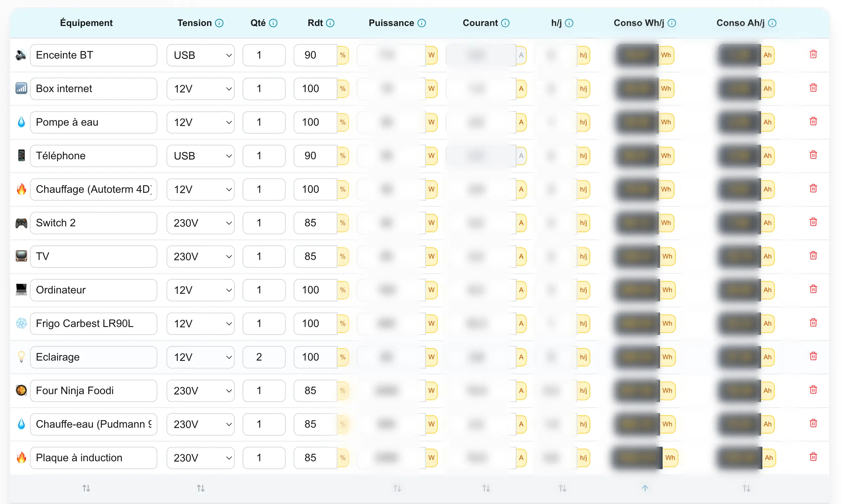The width and height of the screenshot is (842, 504).
Task: Open info tooltip for Puissance column
Action: point(422,23)
